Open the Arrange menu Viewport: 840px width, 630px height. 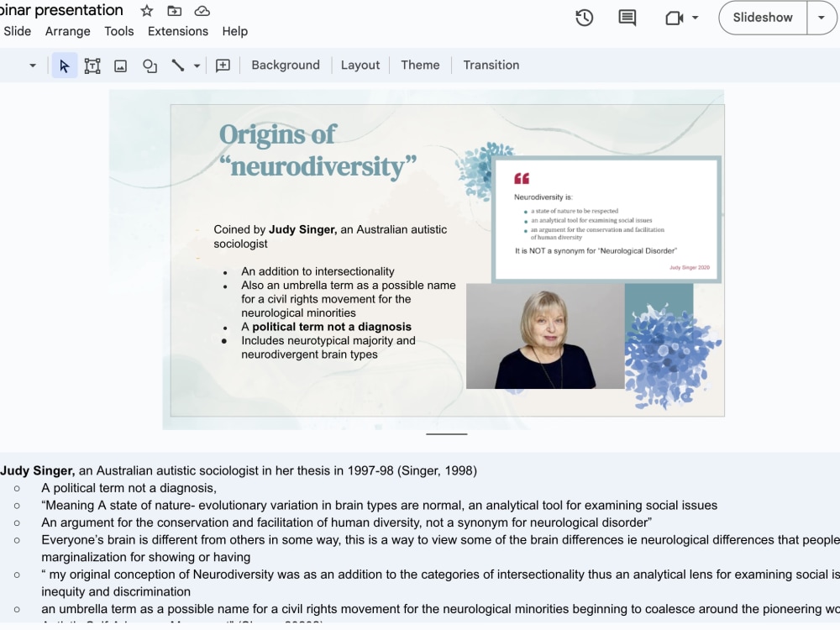click(x=67, y=31)
